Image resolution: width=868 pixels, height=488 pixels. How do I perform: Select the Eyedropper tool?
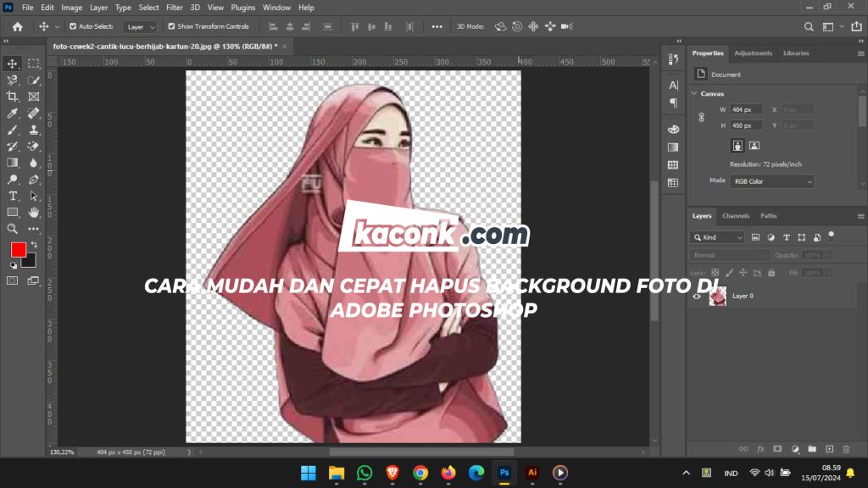point(12,114)
